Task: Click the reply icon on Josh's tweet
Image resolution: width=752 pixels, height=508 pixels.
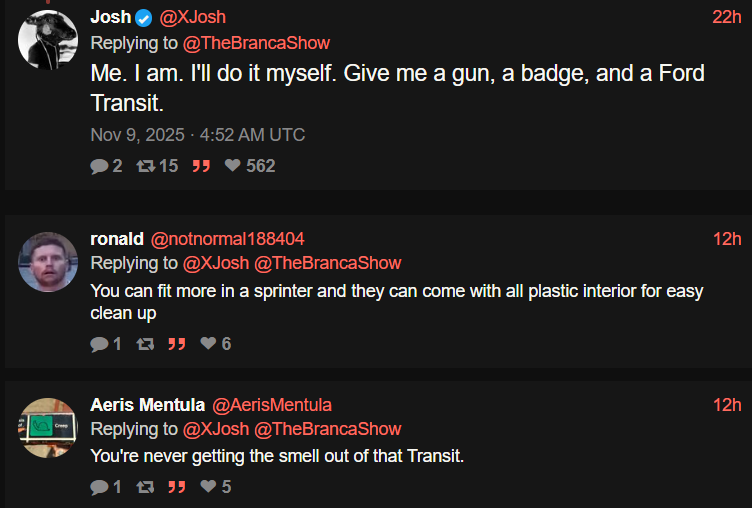Action: [99, 166]
